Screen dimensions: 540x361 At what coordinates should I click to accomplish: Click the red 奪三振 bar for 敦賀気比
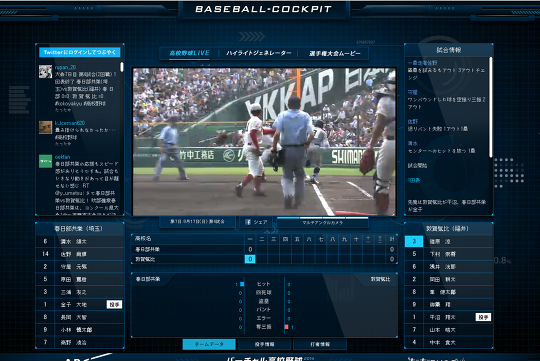point(286,327)
